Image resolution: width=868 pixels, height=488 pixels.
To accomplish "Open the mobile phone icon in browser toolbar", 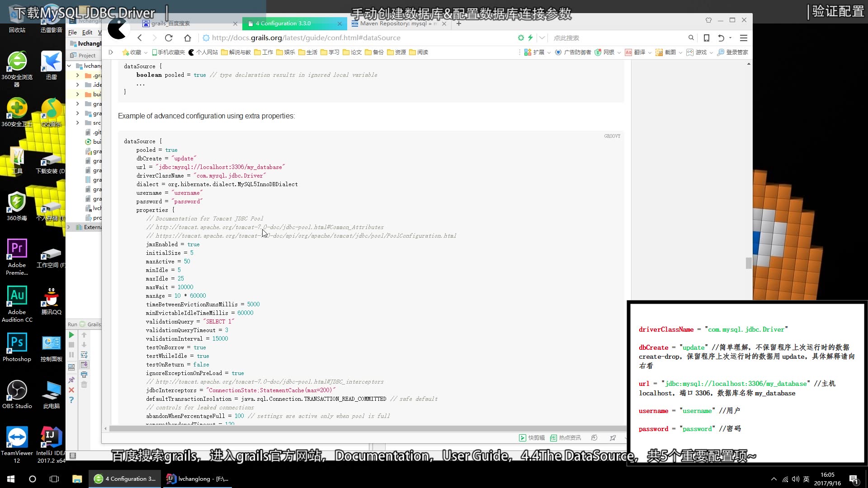I will click(x=707, y=38).
